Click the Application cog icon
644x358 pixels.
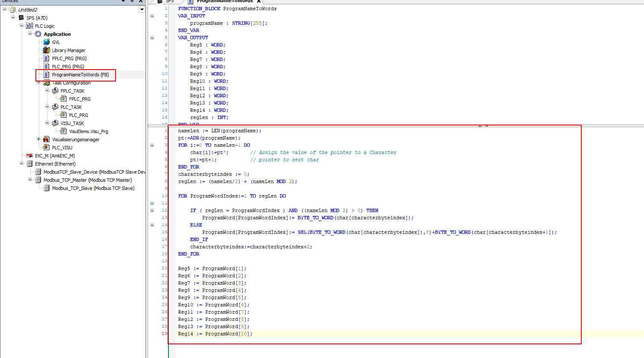tap(38, 34)
